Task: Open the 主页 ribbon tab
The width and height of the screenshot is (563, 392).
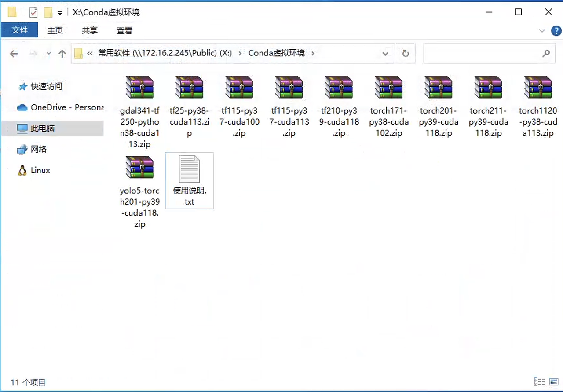Action: click(55, 30)
